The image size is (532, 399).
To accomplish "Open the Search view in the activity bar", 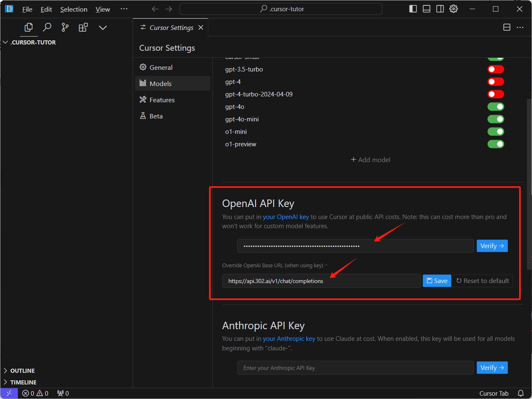I will pyautogui.click(x=47, y=27).
